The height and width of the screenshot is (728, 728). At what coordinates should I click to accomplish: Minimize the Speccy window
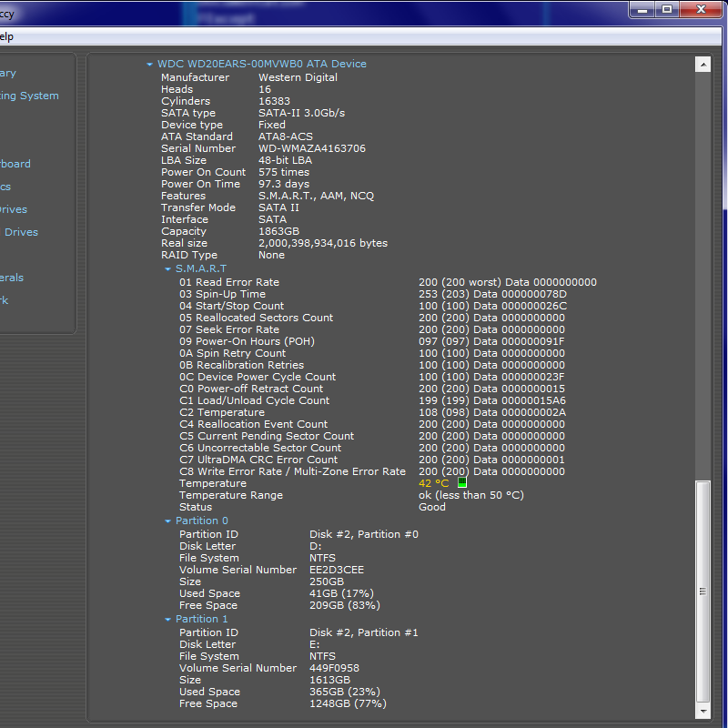click(x=642, y=10)
